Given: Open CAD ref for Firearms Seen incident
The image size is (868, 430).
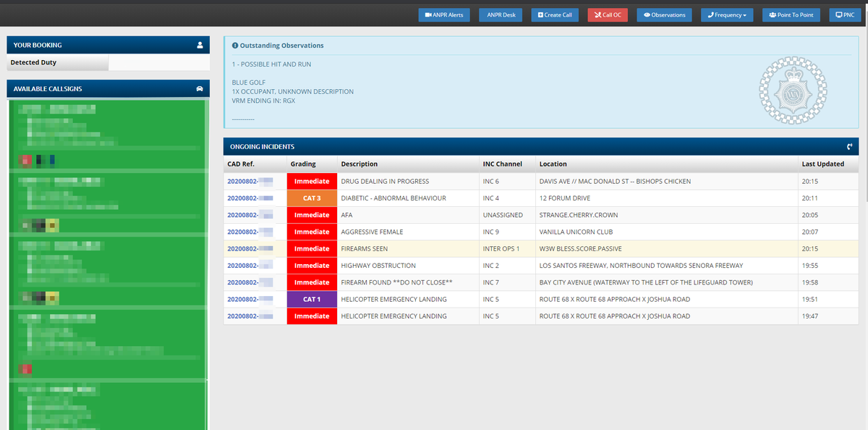Looking at the screenshot, I should click(250, 248).
